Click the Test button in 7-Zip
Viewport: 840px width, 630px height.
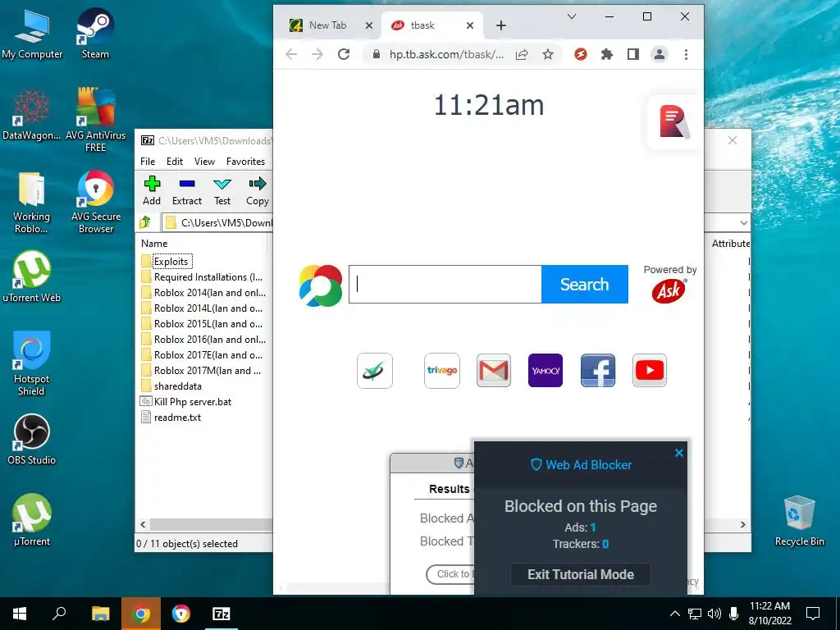click(x=222, y=190)
